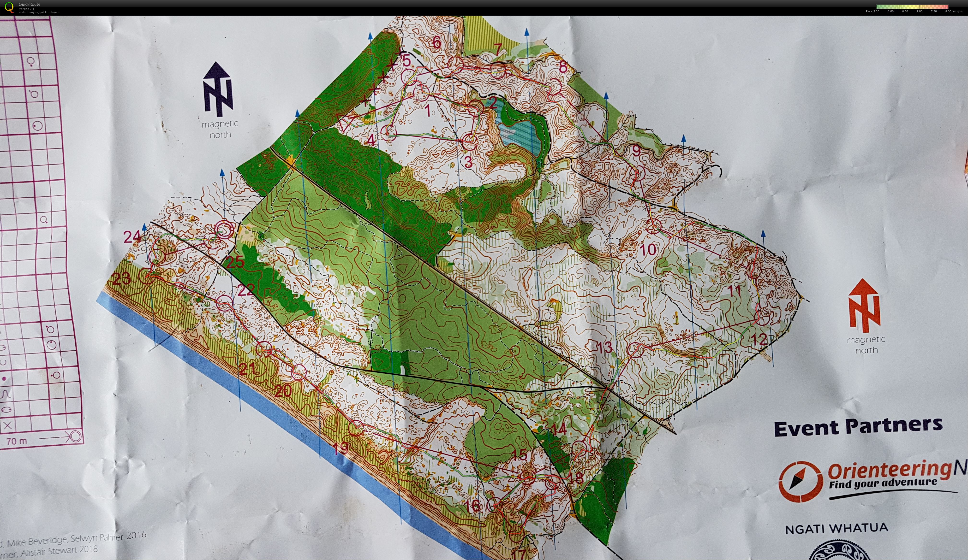968x560 pixels.
Task: Click the control circle for control 10
Action: [654, 226]
